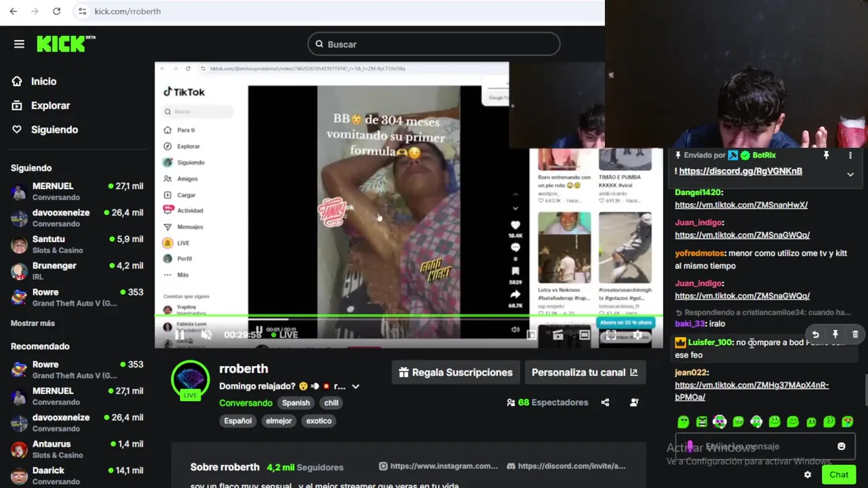Screen dimensions: 868x488
Task: Open Rowre in the Siguiendo list
Action: [77, 298]
